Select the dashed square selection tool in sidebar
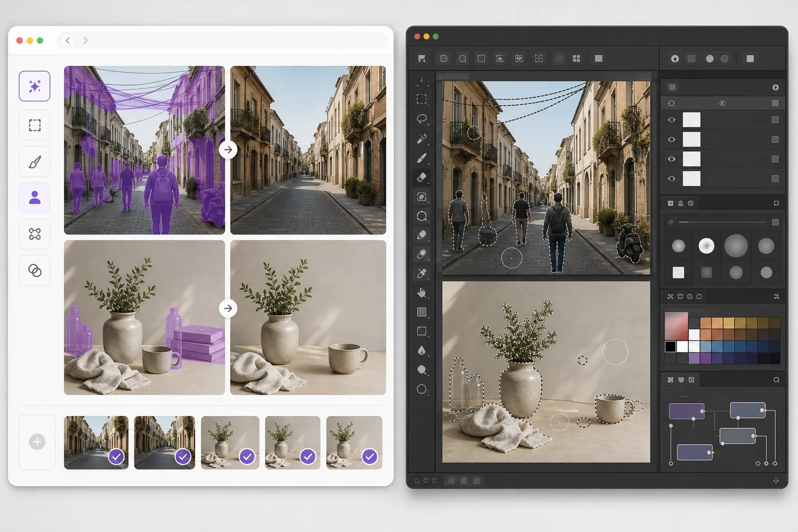The image size is (798, 532). click(35, 125)
